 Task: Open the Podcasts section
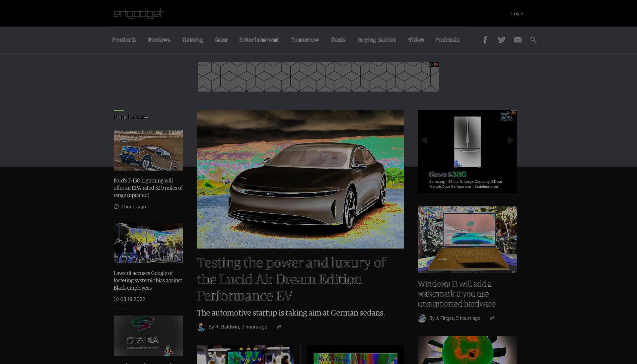pyautogui.click(x=447, y=40)
